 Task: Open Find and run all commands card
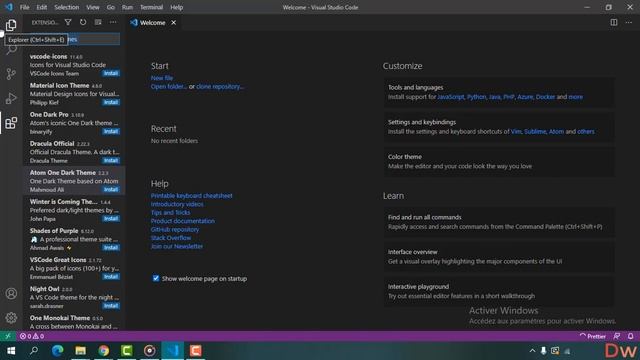(x=499, y=222)
